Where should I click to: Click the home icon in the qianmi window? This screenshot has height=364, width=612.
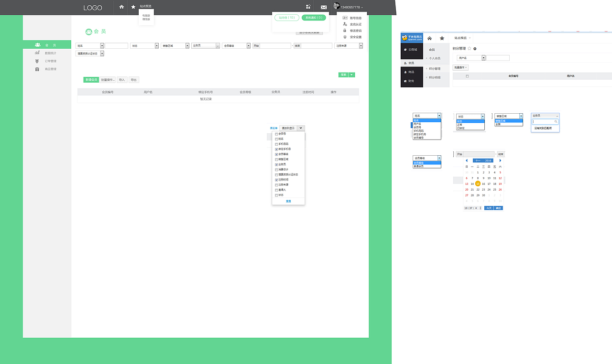[429, 38]
